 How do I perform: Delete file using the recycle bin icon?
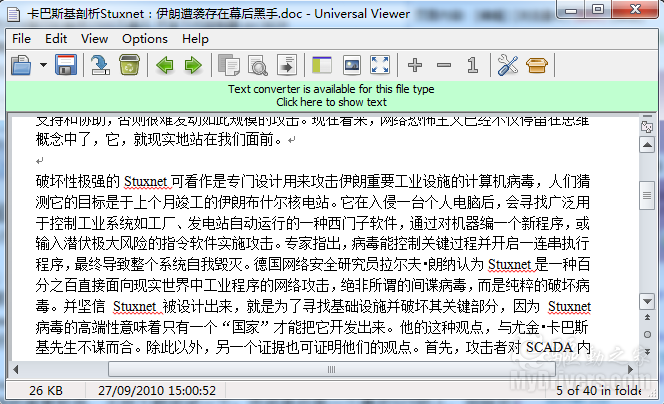tap(129, 65)
